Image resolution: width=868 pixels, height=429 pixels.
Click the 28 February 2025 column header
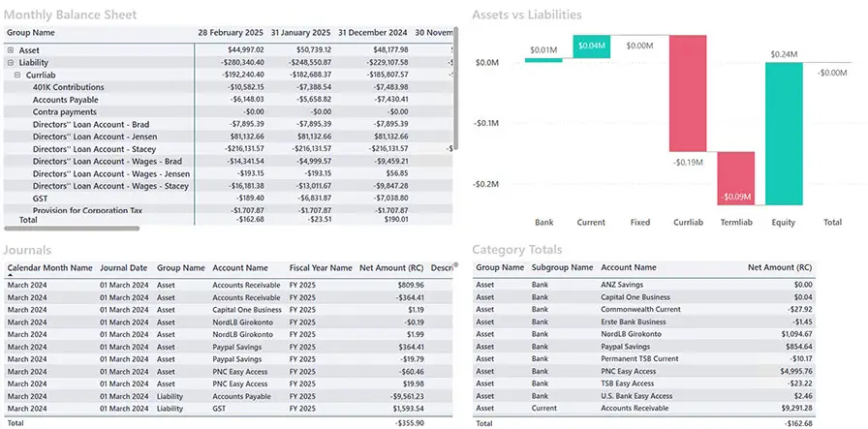pyautogui.click(x=231, y=33)
